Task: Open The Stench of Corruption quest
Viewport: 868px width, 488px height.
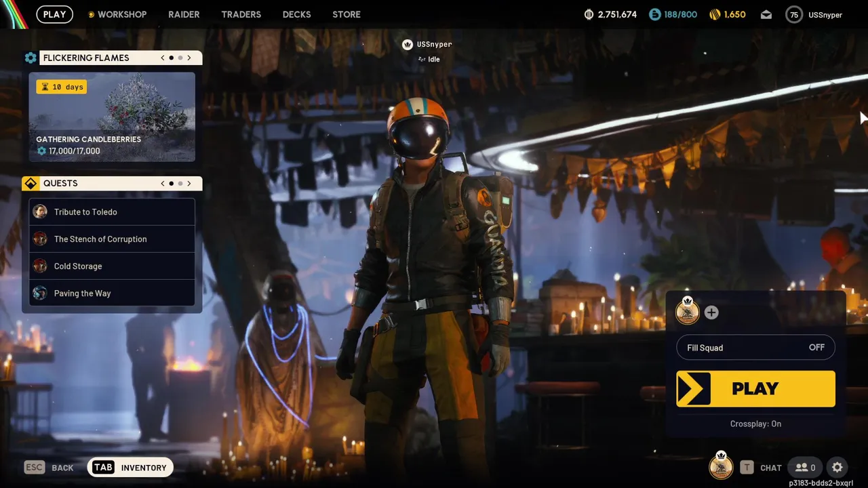Action: tap(112, 239)
